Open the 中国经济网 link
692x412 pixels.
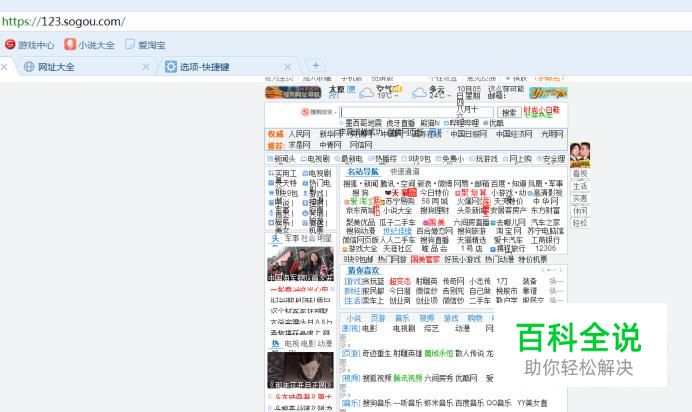pos(514,134)
